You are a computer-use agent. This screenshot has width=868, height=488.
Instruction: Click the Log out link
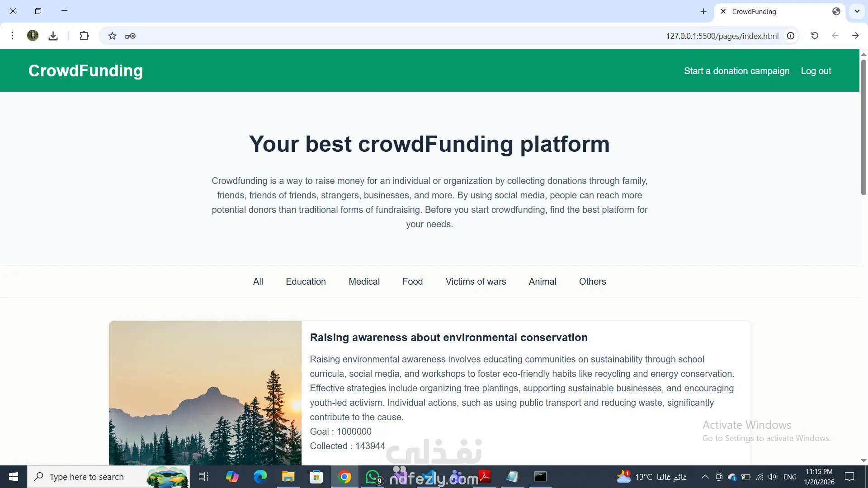pos(816,71)
